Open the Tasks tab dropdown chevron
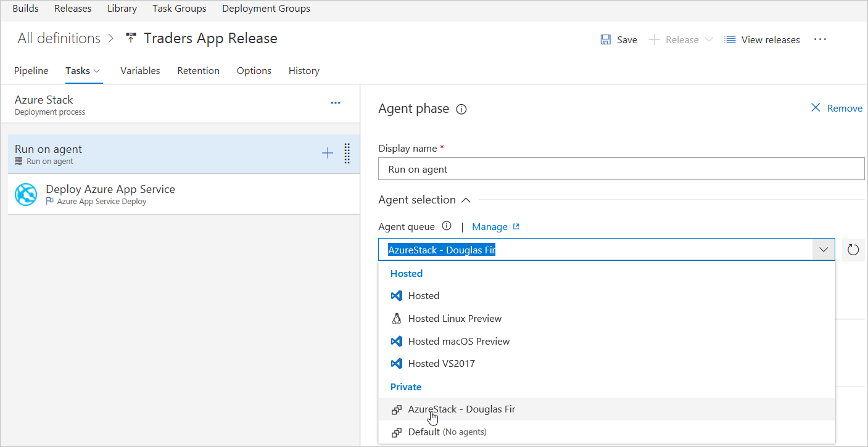 tap(97, 71)
